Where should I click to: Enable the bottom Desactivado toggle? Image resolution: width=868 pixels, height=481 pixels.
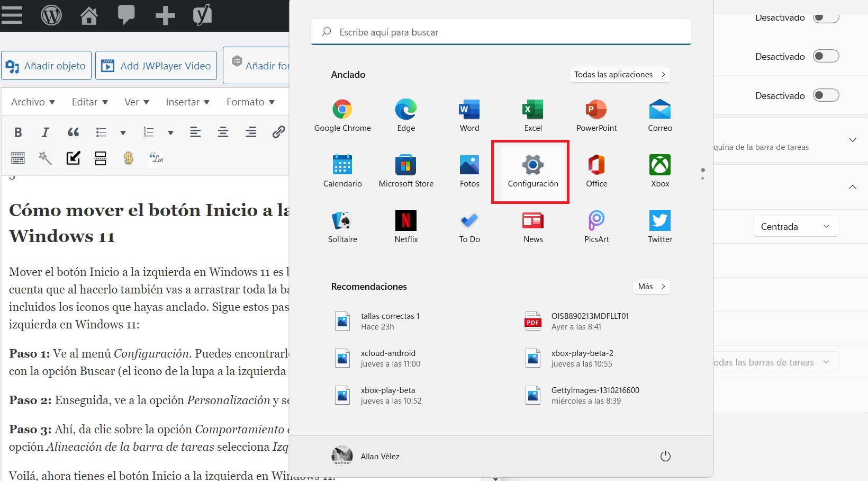(x=827, y=96)
